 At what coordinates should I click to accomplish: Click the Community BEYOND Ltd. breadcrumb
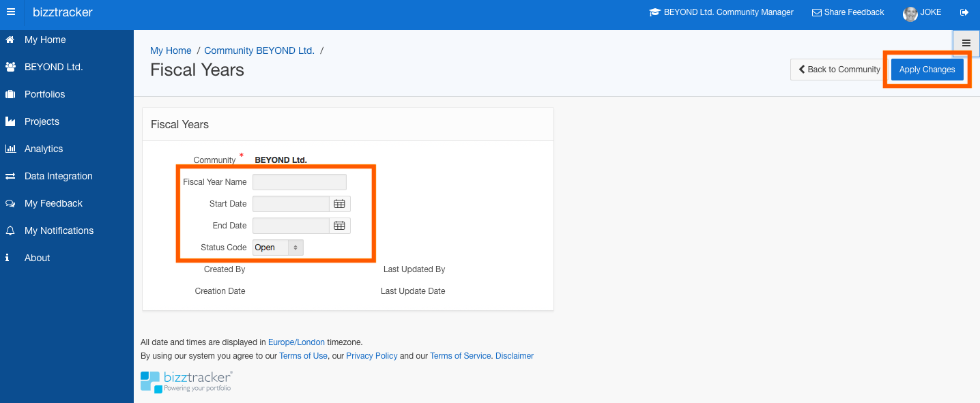(x=259, y=50)
